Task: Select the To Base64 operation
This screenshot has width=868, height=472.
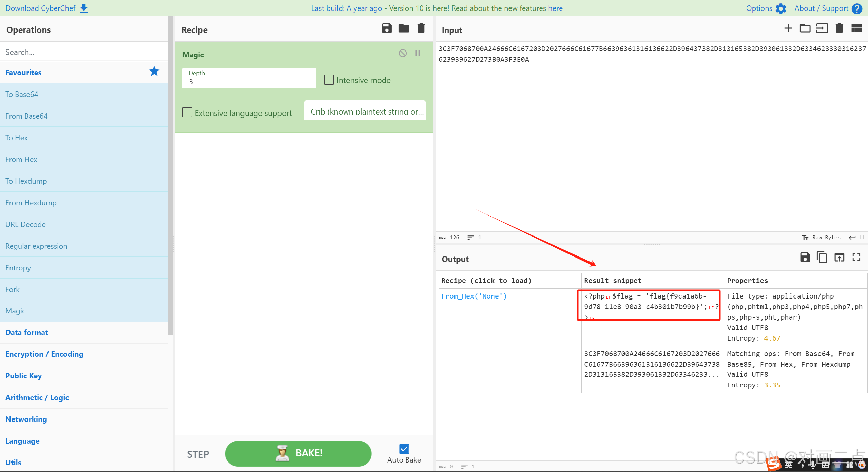Action: [x=84, y=94]
